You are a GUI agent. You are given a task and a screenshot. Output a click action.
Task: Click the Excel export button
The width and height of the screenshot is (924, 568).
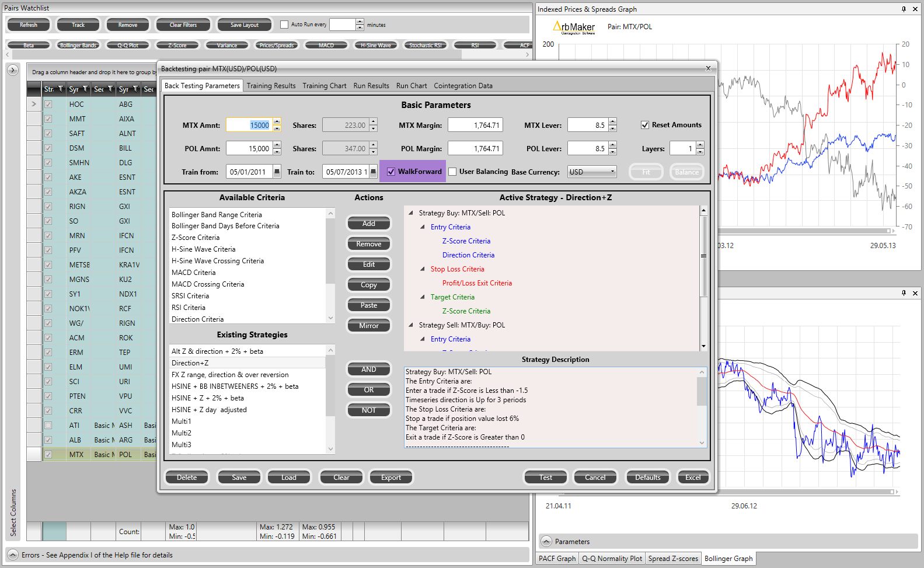point(693,478)
